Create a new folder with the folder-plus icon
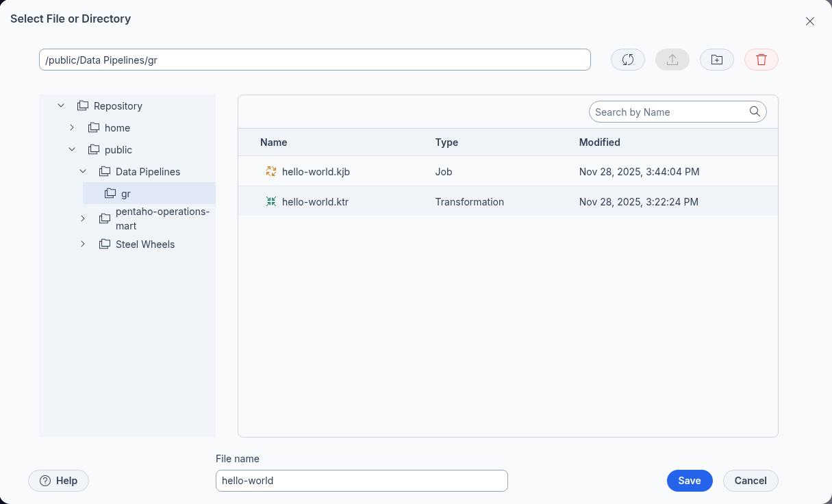The width and height of the screenshot is (832, 504). coord(716,60)
